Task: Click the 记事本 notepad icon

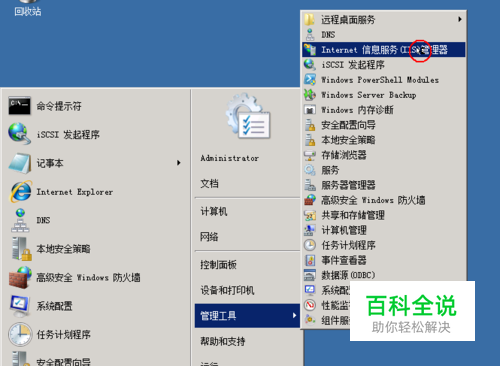Action: pyautogui.click(x=20, y=163)
